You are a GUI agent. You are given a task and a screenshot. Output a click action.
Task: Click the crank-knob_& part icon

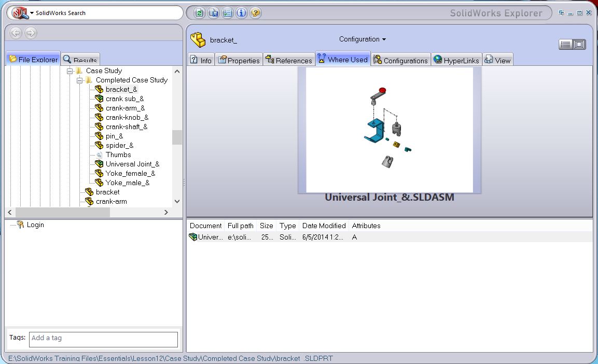(x=99, y=117)
